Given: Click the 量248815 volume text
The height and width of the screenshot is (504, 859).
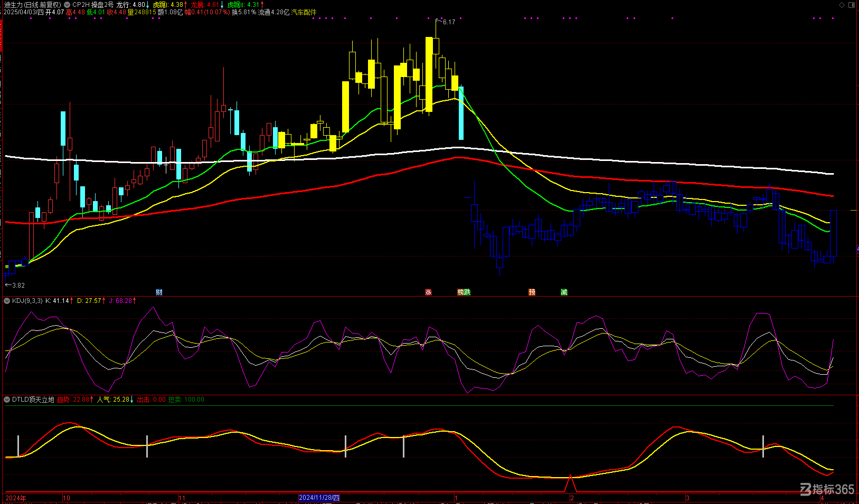Looking at the screenshot, I should point(142,12).
